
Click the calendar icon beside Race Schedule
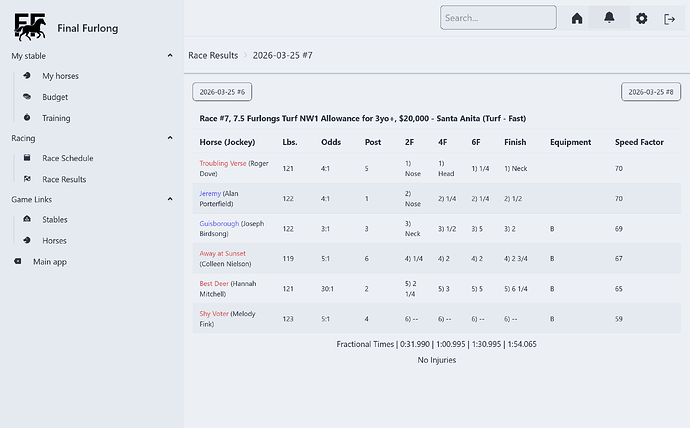[27, 158]
